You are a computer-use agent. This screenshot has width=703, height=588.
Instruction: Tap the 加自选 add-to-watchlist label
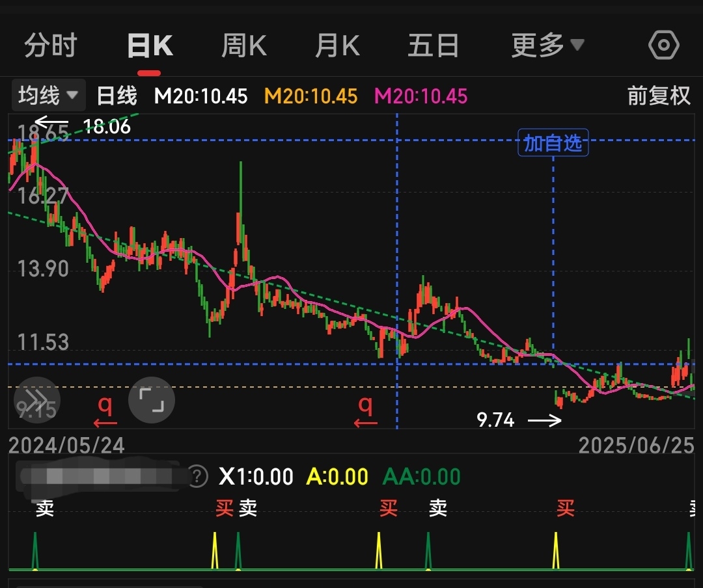[x=553, y=143]
